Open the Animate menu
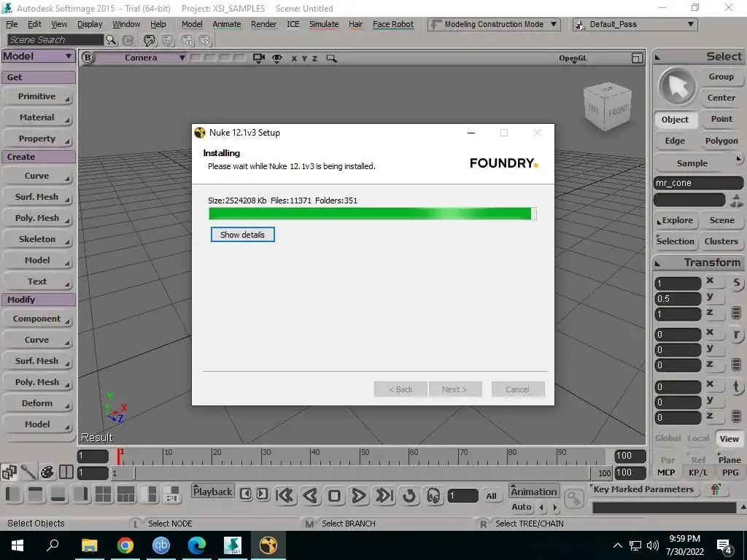The height and width of the screenshot is (560, 747). [x=226, y=24]
